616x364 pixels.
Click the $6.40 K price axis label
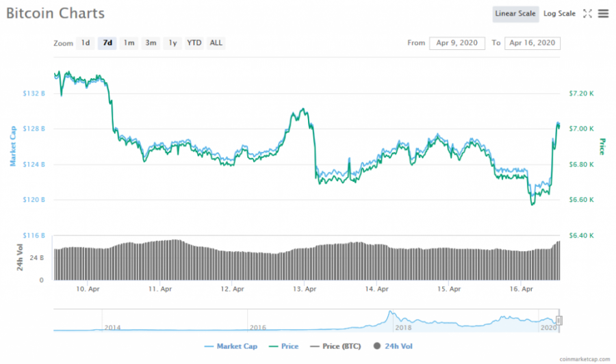coord(581,235)
